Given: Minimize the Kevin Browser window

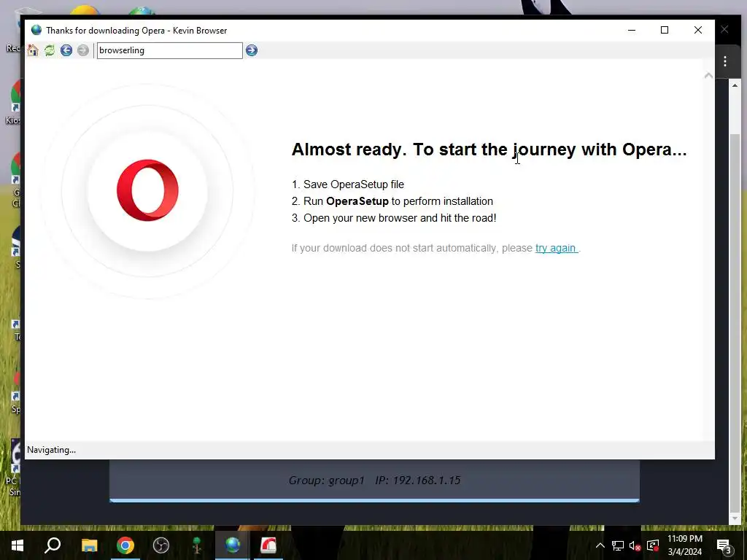Looking at the screenshot, I should [x=632, y=30].
